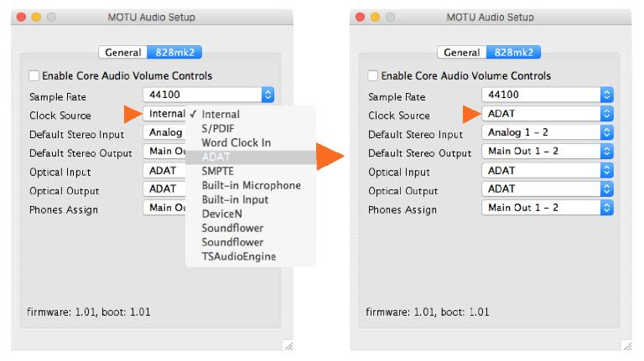644x361 pixels.
Task: Open Sample Rate dropdown in left window
Action: click(209, 95)
